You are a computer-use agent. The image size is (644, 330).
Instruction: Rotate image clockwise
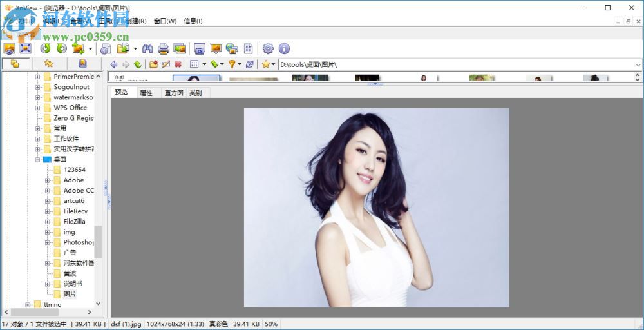pos(62,49)
